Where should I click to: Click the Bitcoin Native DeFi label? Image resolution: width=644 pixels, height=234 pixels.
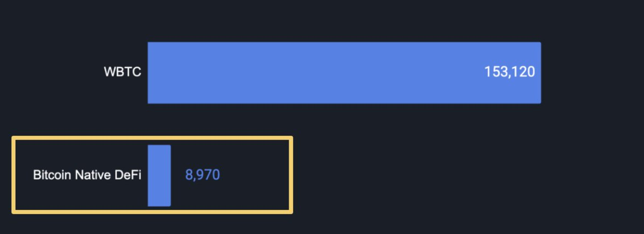tap(87, 175)
